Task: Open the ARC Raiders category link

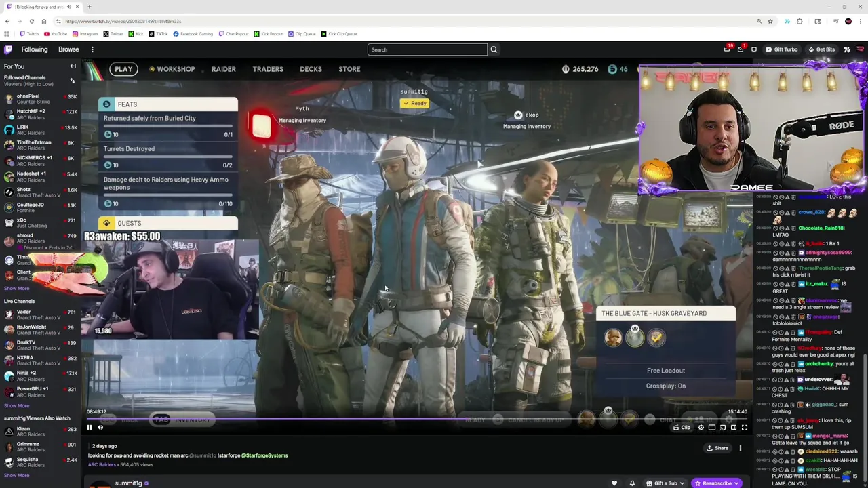Action: point(102,464)
